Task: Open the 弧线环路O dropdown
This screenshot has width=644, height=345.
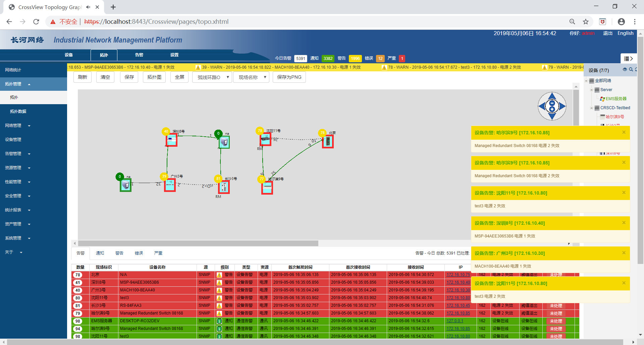Action: pyautogui.click(x=212, y=77)
